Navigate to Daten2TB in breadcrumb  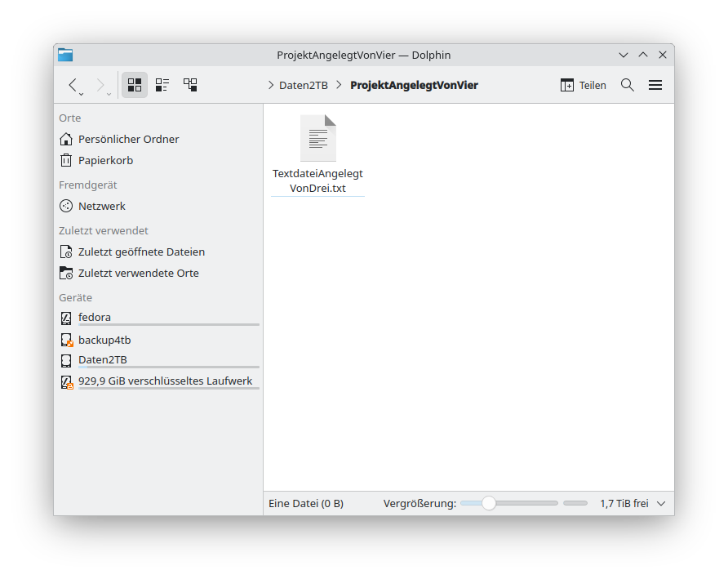[304, 85]
